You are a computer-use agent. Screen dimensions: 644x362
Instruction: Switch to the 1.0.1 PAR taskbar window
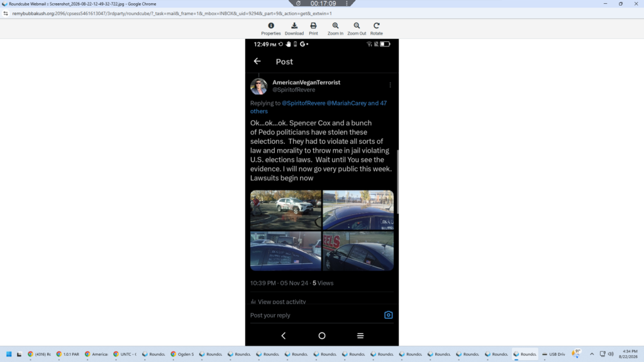67,354
